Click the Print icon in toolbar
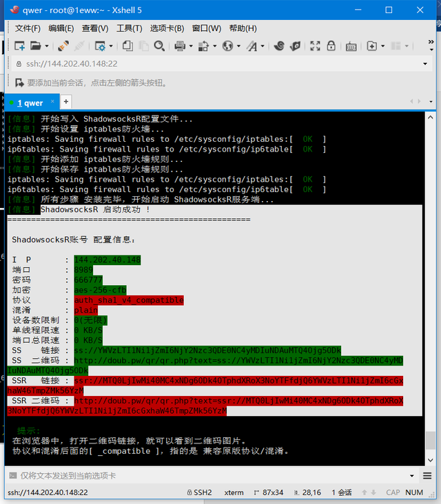 [180, 46]
